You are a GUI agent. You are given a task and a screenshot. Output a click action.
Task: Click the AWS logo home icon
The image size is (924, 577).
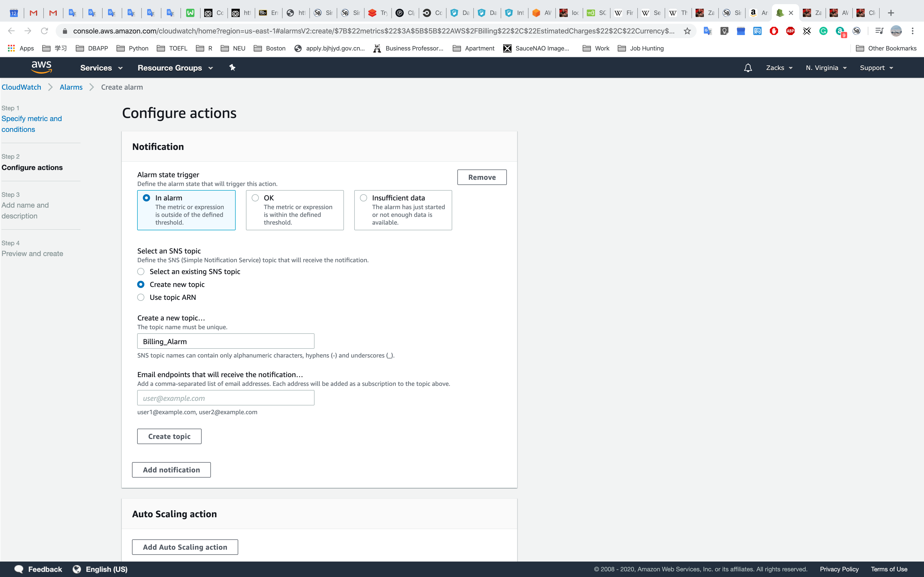pos(41,67)
